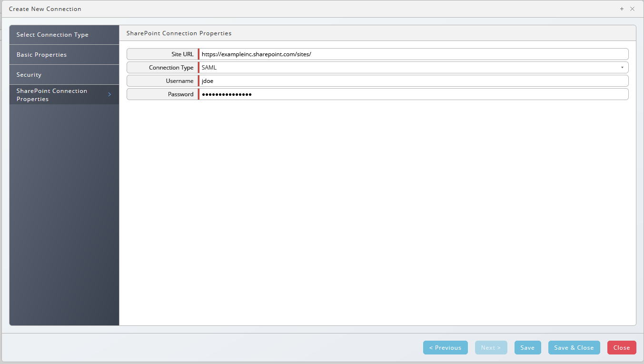Open the Select Connection Type step
Image resolution: width=644 pixels, height=364 pixels.
[x=64, y=35]
